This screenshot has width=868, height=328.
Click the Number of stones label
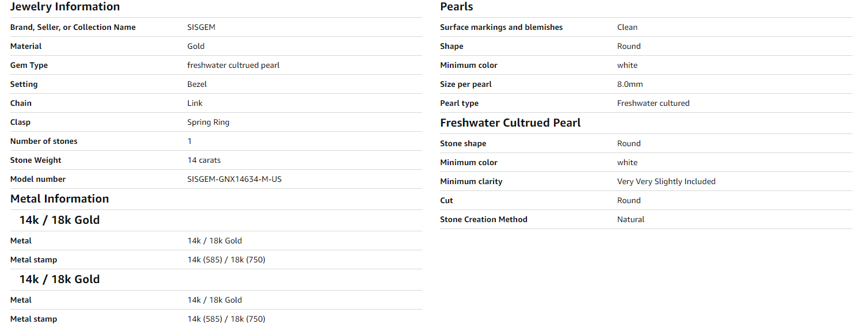coord(44,141)
